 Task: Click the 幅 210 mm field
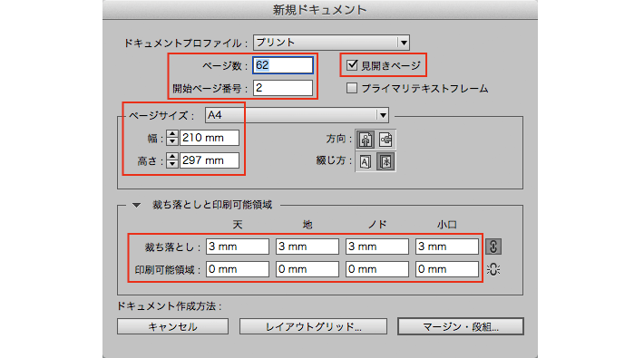tap(209, 138)
